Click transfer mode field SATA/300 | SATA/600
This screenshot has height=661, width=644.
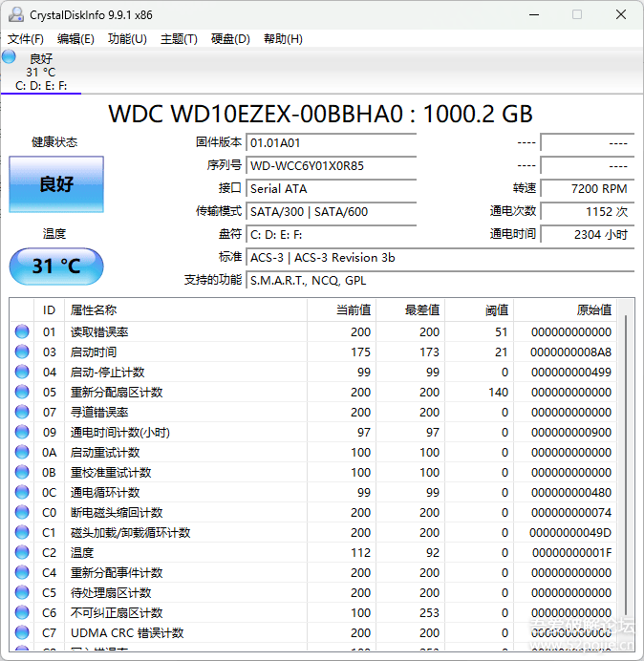pos(331,212)
